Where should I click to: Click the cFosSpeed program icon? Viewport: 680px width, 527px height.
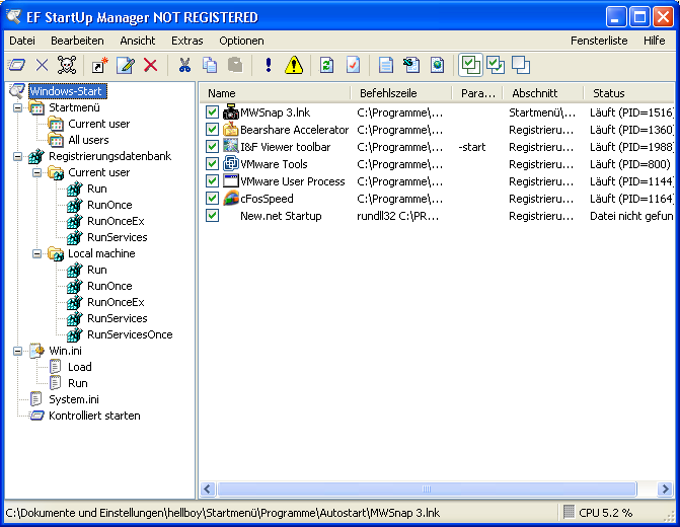[231, 198]
